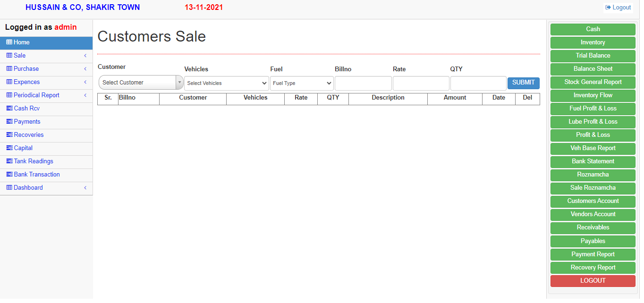This screenshot has width=644, height=303.
Task: Open the Fuel Type dropdown
Action: click(x=302, y=84)
